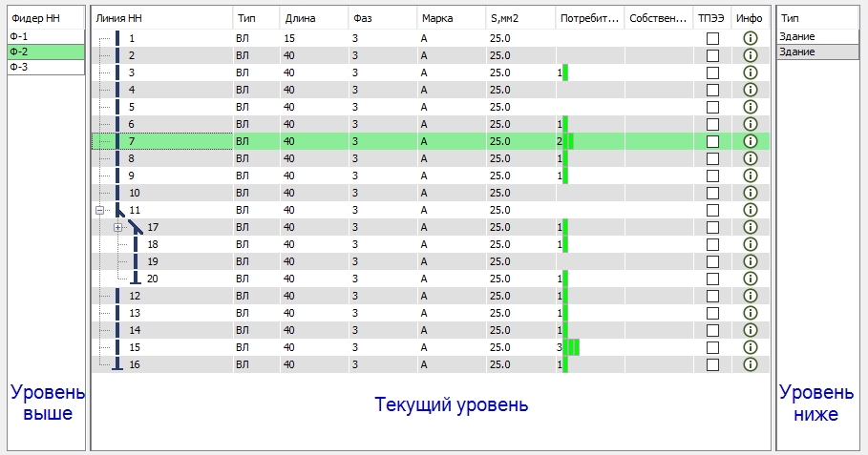Select feeder Ф-3
868x455 pixels.
(46, 67)
